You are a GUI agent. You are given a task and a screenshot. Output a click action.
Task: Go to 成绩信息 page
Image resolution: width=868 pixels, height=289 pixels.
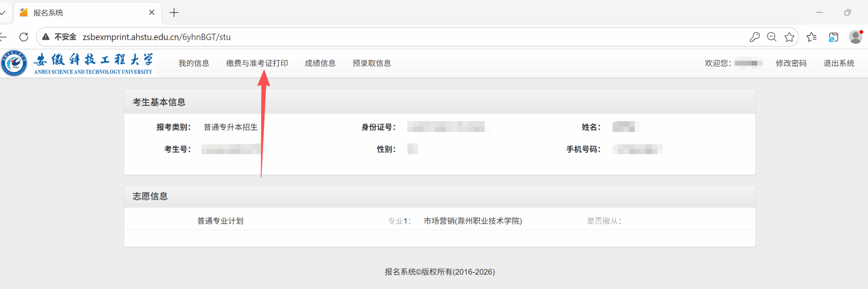click(320, 63)
